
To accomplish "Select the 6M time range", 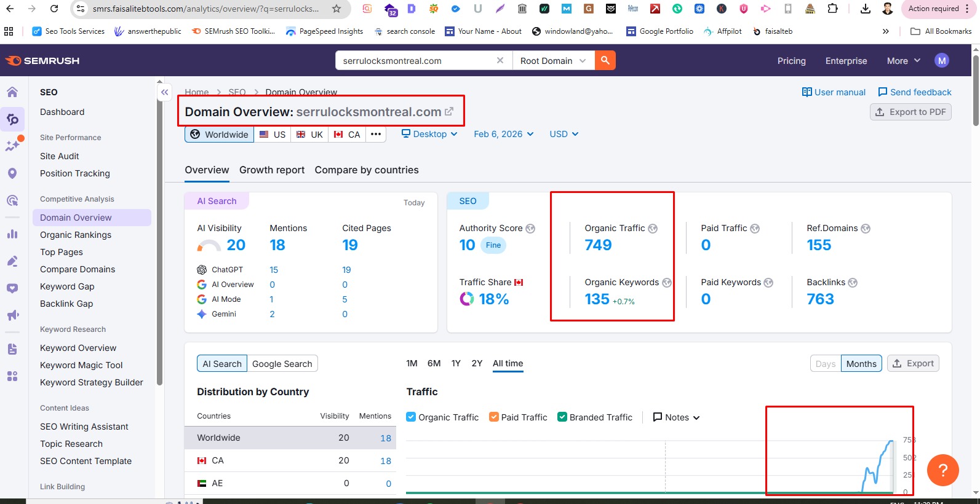I will click(434, 363).
